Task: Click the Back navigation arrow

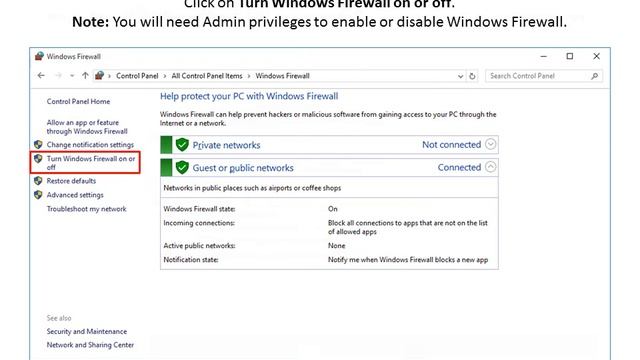Action: [x=41, y=76]
